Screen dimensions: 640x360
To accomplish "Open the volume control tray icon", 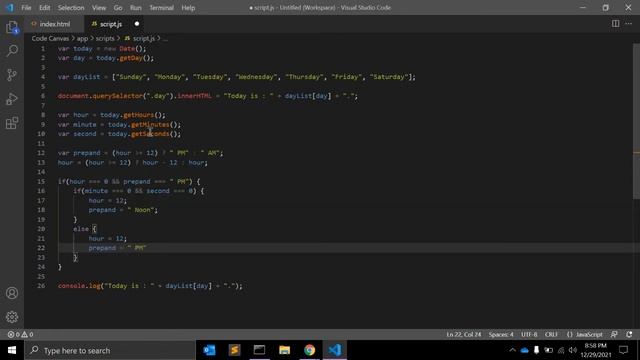I will 573,350.
